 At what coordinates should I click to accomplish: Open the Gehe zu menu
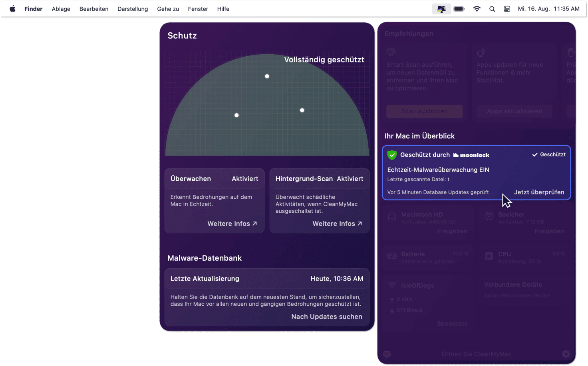coord(168,9)
